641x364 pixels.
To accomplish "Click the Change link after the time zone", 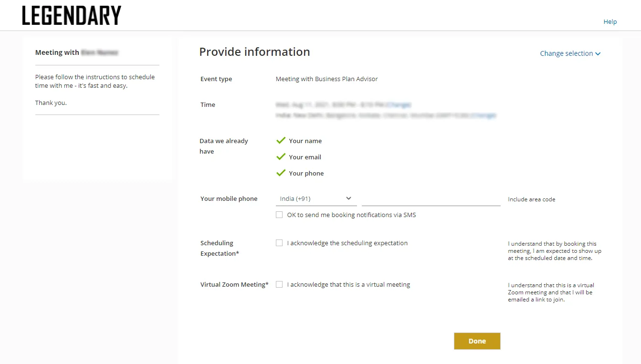I will tap(483, 115).
